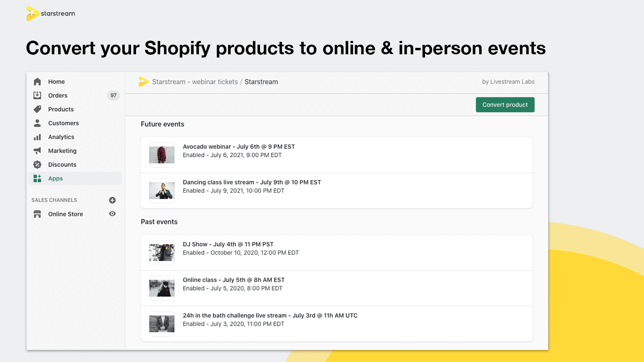644x362 pixels.
Task: Expand the Future events section
Action: coord(162,124)
